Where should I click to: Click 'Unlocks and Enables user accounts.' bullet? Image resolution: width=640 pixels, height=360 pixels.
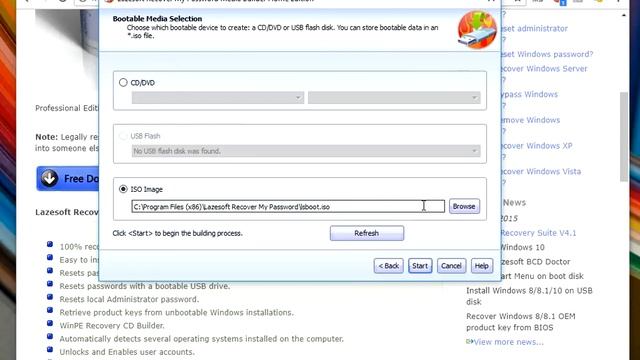(127, 352)
